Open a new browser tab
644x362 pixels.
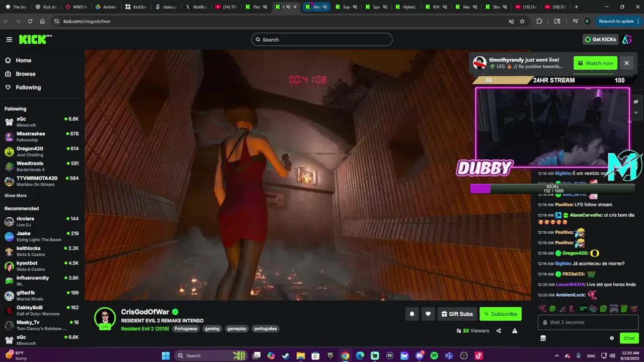(576, 7)
